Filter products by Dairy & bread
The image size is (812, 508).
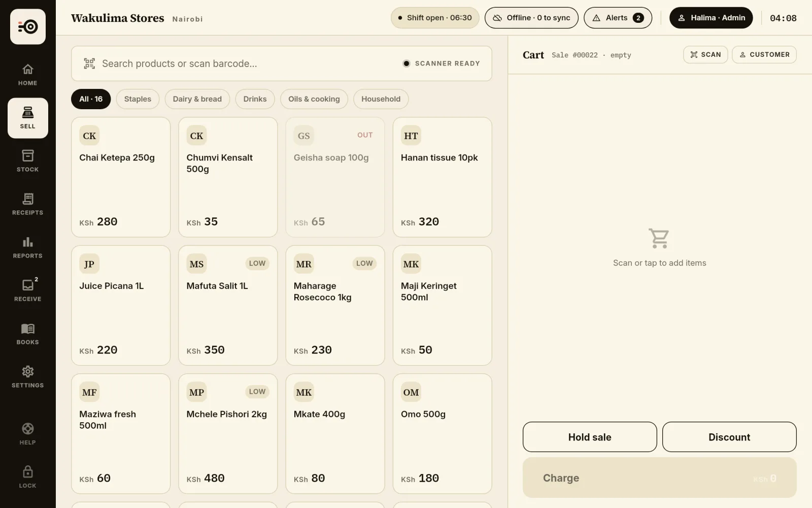click(197, 99)
